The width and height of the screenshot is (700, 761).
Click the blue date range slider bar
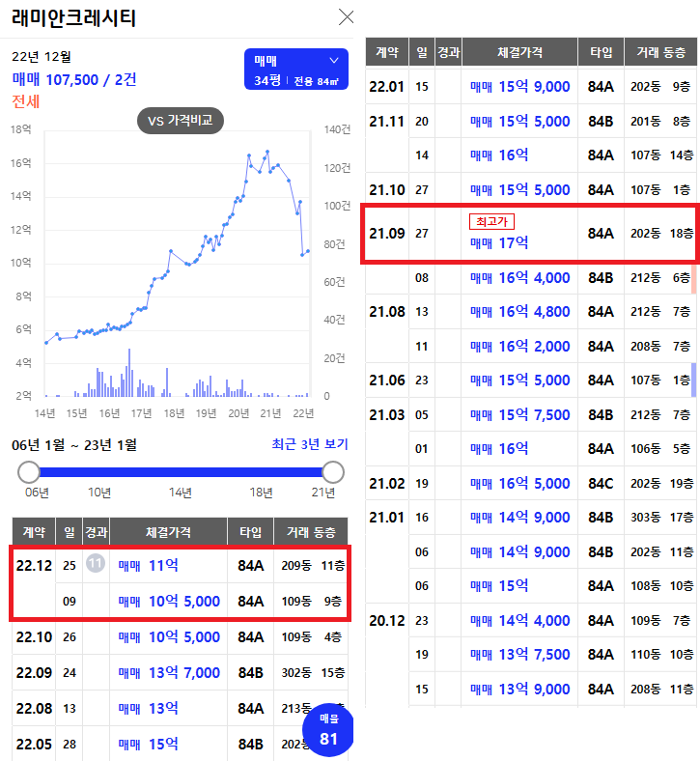click(x=181, y=471)
